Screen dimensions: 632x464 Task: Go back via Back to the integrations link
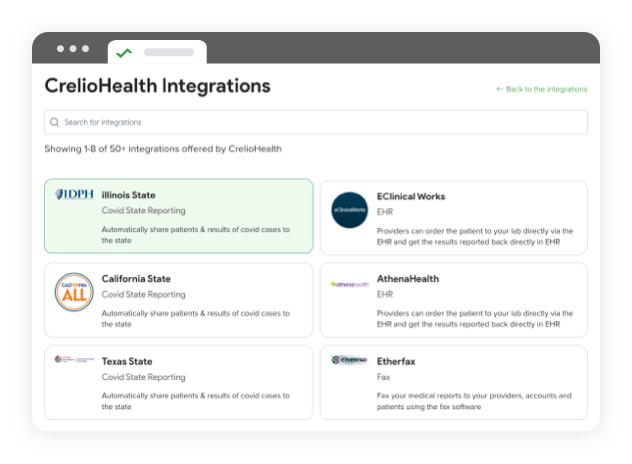[541, 89]
